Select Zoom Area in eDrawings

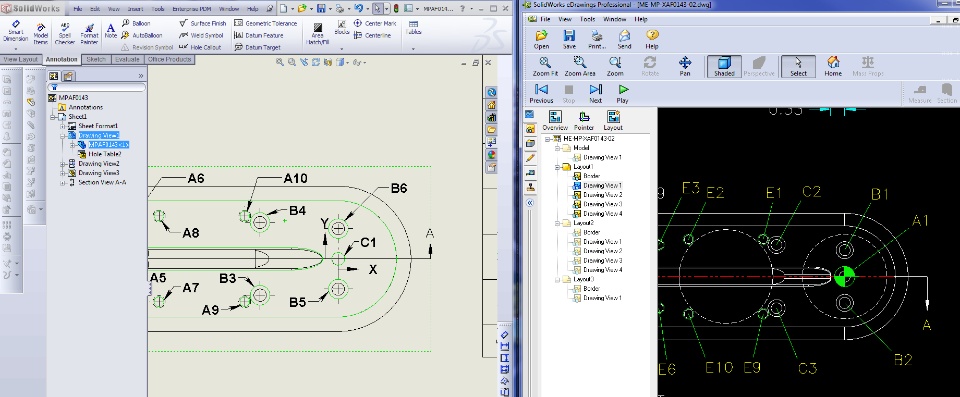pos(580,67)
